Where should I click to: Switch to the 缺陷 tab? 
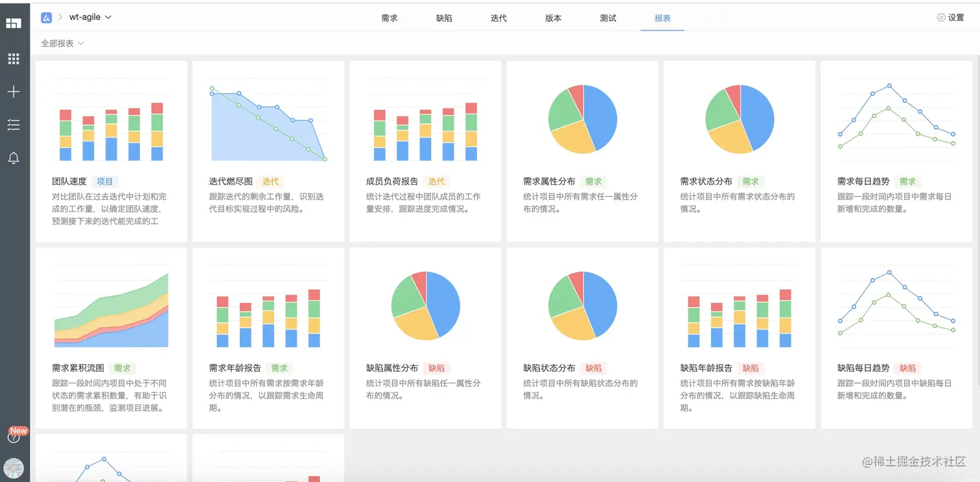coord(444,18)
